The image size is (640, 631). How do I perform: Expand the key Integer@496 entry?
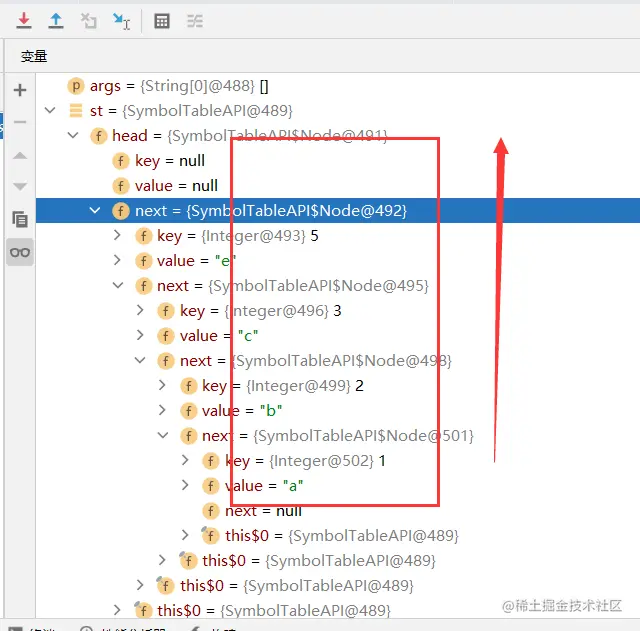(x=140, y=310)
